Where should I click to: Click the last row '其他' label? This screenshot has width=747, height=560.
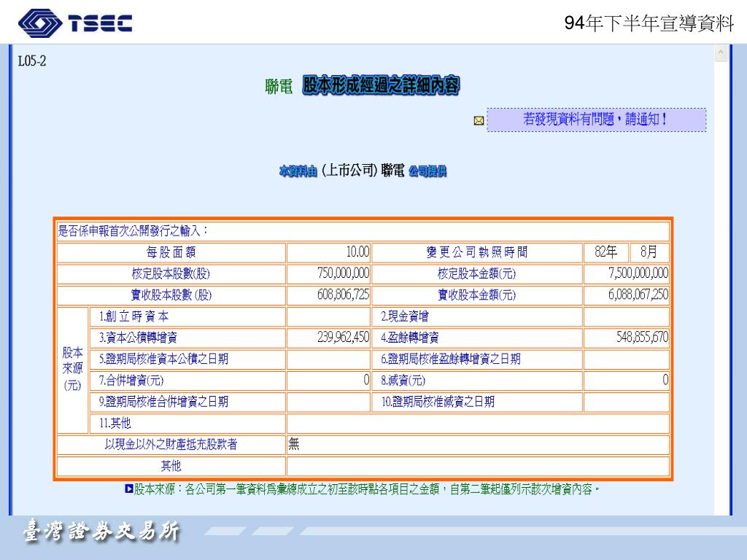171,466
